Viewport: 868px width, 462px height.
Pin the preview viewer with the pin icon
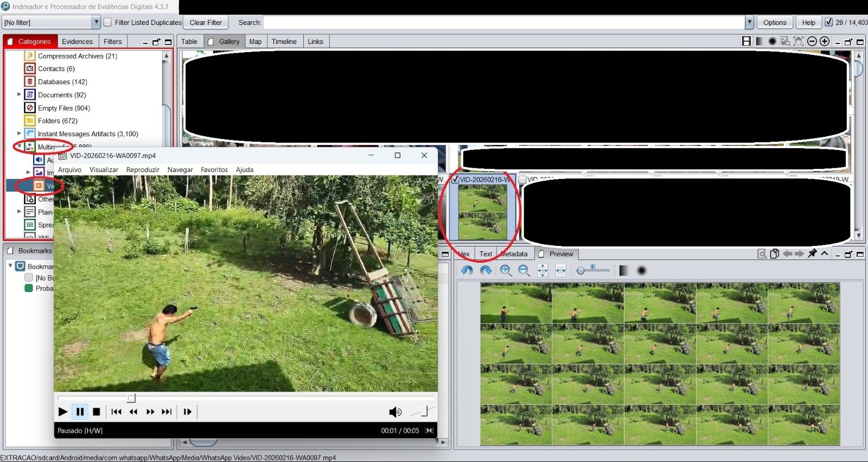click(x=812, y=254)
